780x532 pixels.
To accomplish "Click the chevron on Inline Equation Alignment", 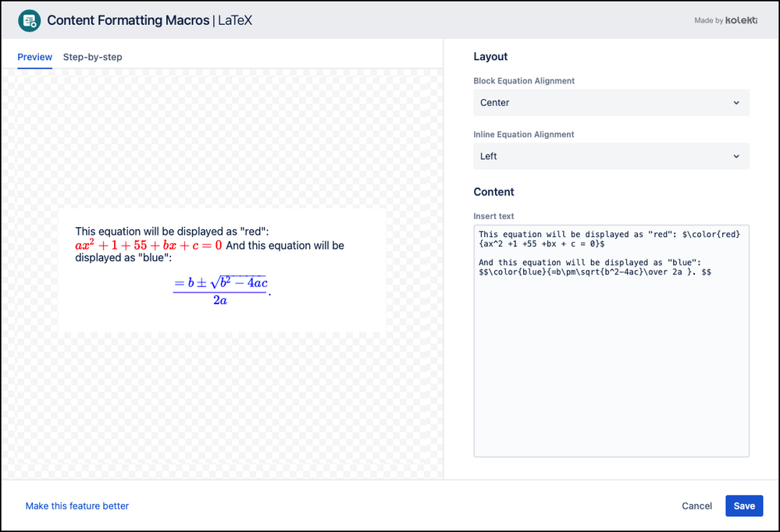I will pyautogui.click(x=735, y=156).
